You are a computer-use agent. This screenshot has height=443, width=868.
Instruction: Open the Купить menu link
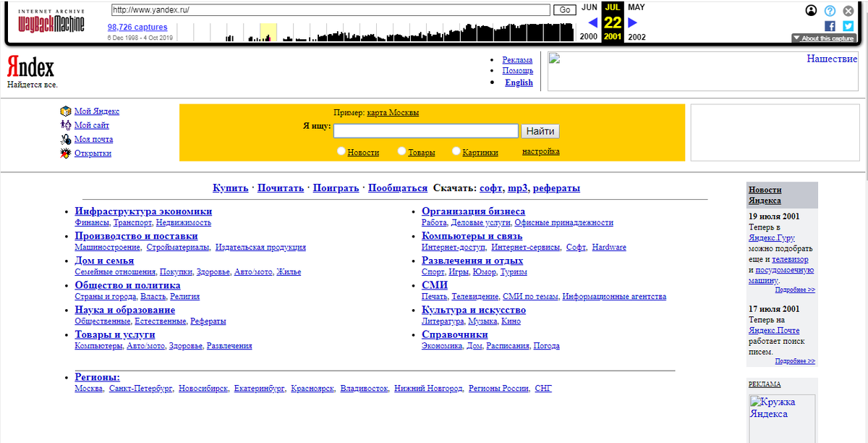point(231,188)
